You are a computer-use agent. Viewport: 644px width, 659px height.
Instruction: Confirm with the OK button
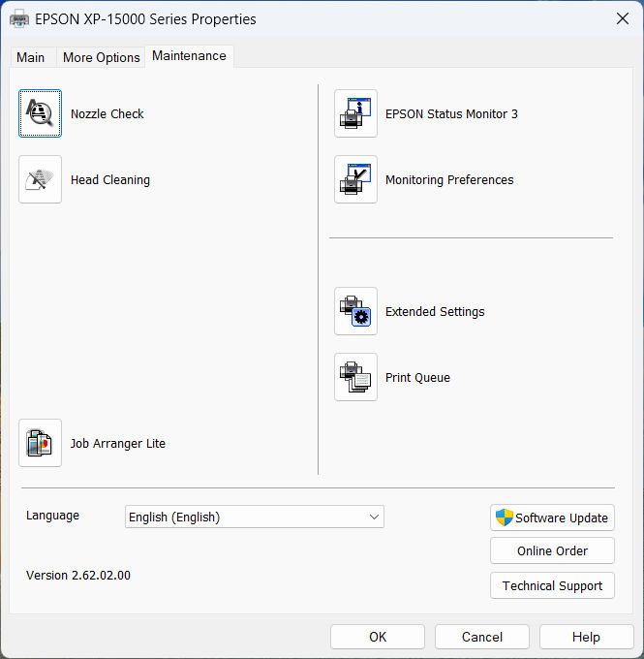[378, 637]
